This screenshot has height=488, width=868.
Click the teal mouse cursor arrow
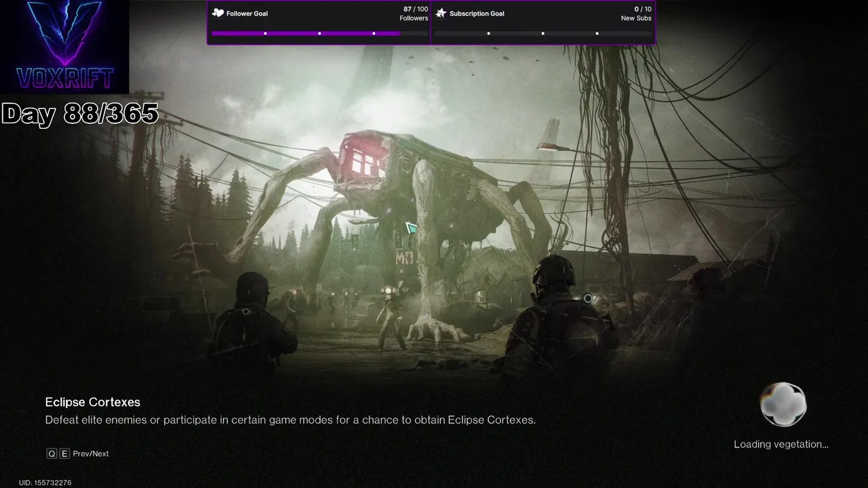coord(411,227)
